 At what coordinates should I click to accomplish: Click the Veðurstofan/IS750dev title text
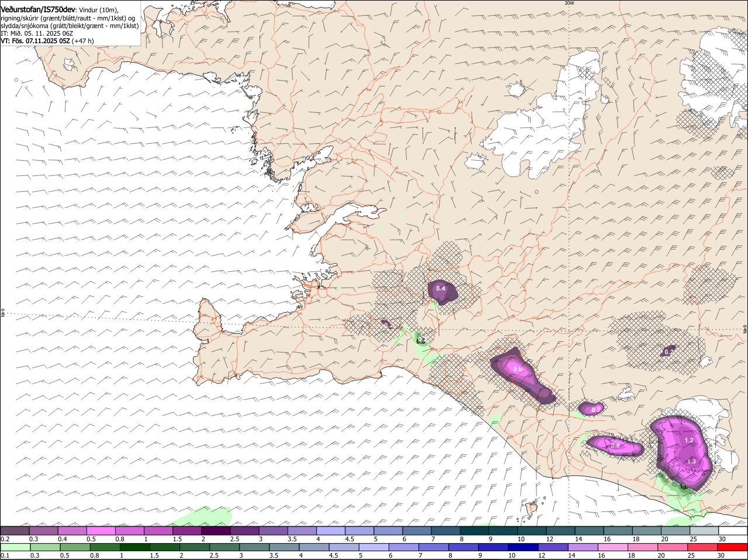click(38, 9)
